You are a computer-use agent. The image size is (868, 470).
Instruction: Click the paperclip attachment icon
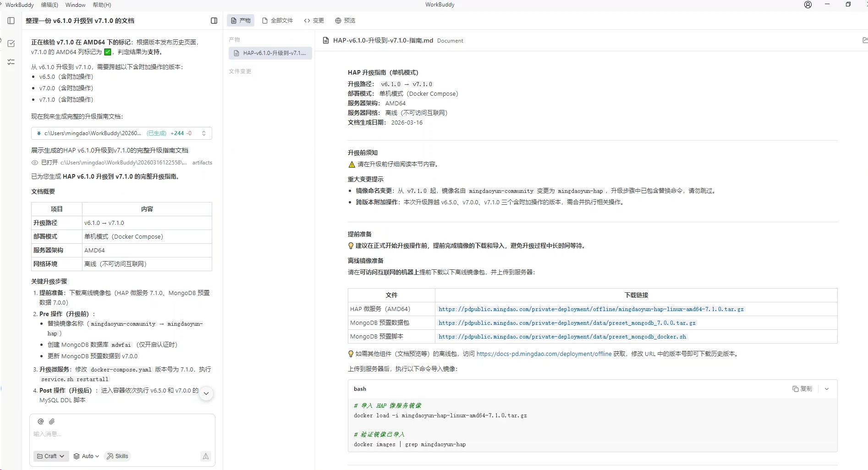pos(52,421)
